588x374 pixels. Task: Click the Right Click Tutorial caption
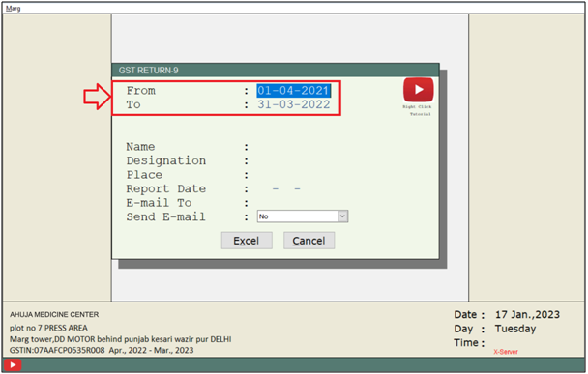click(417, 110)
